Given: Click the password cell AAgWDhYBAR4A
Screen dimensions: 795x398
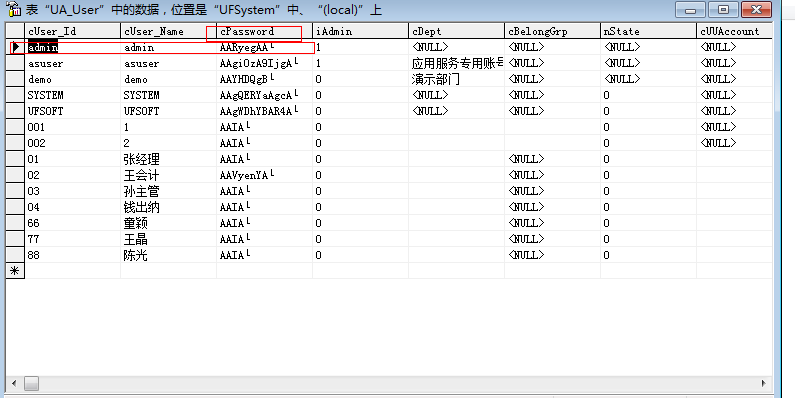Looking at the screenshot, I should (264, 111).
